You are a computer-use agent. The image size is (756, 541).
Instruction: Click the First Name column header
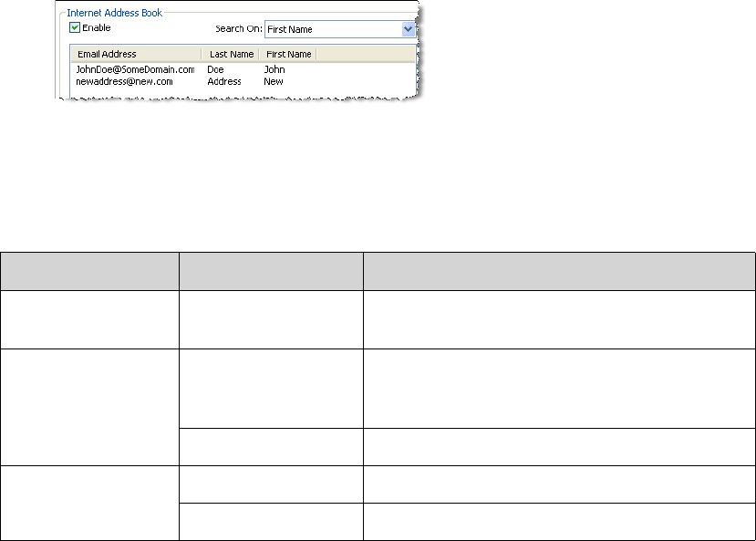coord(288,54)
